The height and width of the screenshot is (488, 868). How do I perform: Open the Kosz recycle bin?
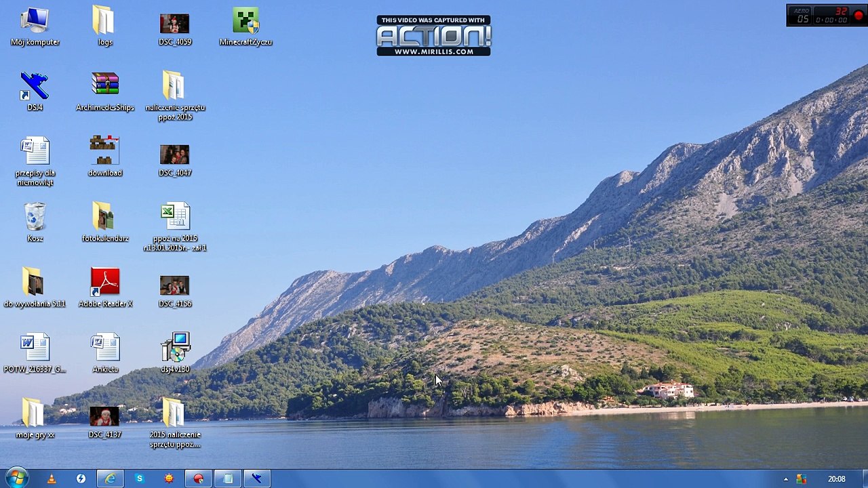pos(35,223)
